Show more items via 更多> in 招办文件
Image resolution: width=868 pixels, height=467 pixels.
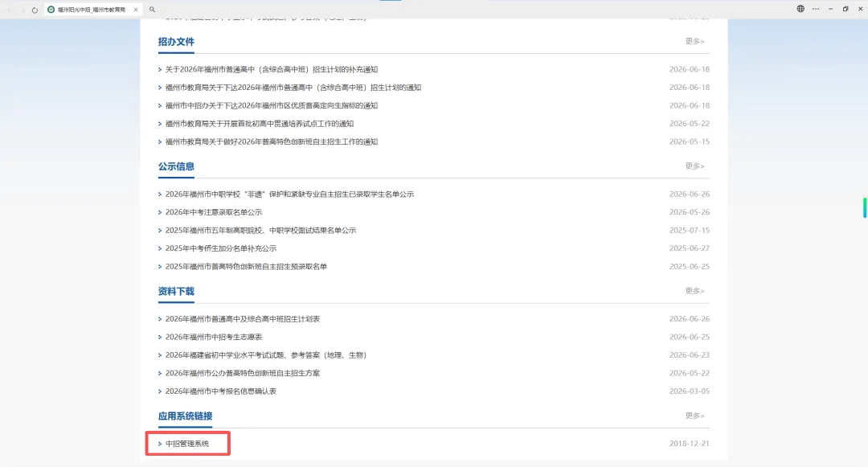[694, 42]
